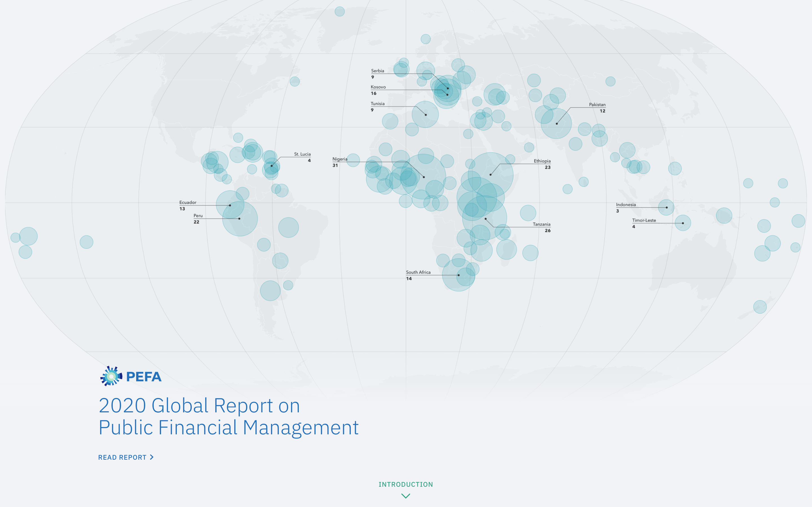Click the Pakistan marker dot
The height and width of the screenshot is (507, 812).
(557, 124)
